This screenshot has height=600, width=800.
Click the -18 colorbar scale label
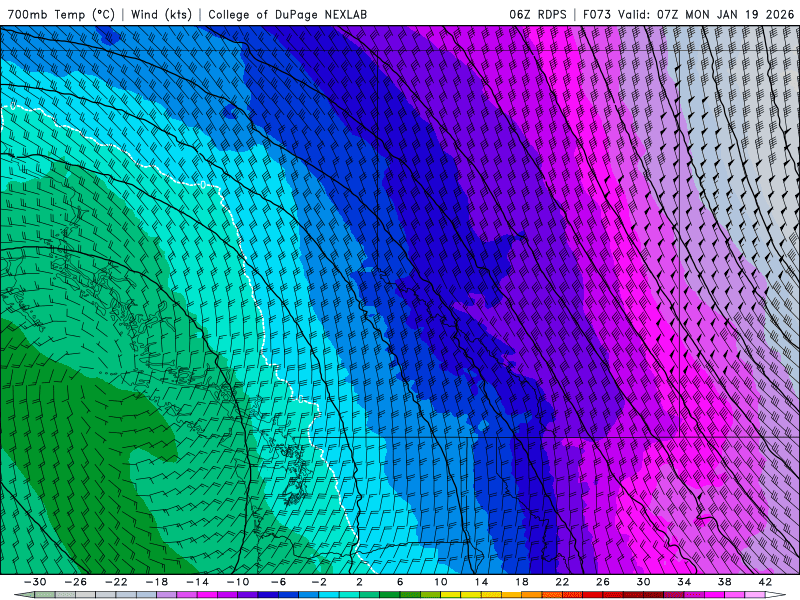point(157,582)
